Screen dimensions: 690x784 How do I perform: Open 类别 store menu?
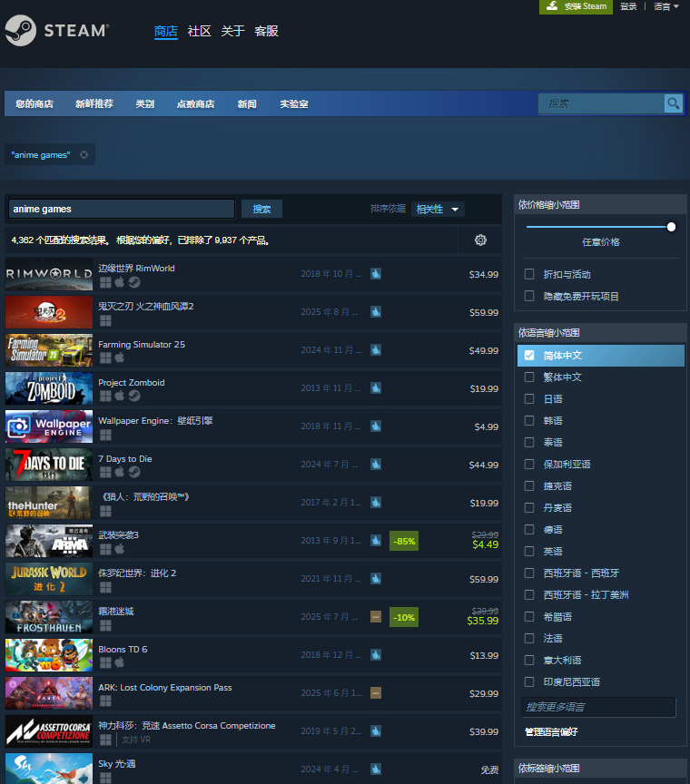pyautogui.click(x=145, y=103)
